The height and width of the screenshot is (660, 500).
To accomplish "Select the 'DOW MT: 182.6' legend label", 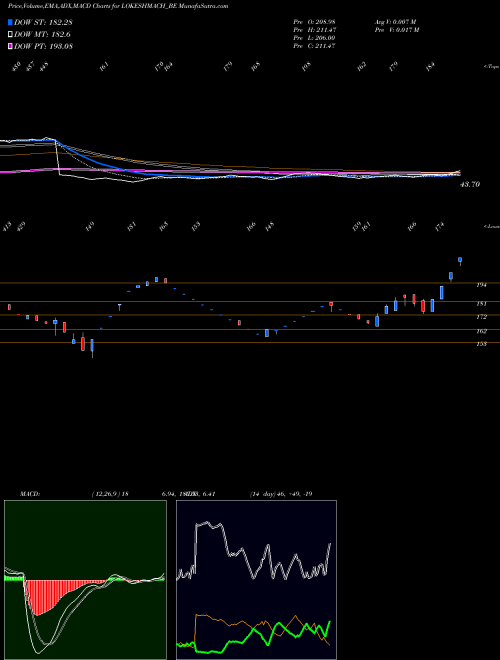I will [42, 35].
